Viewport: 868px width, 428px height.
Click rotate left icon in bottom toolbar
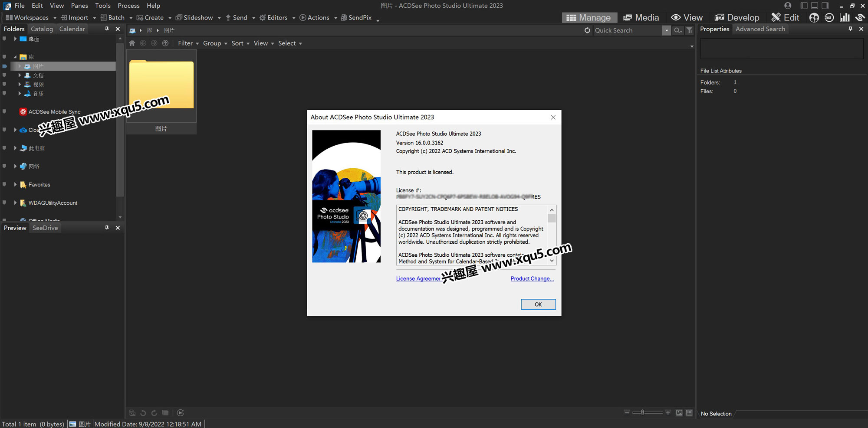click(x=143, y=413)
